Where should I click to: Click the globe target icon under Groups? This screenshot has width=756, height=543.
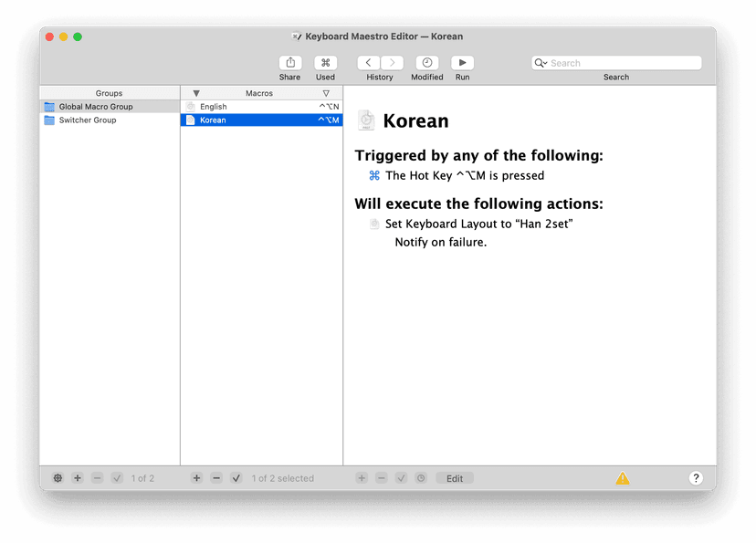(x=58, y=478)
